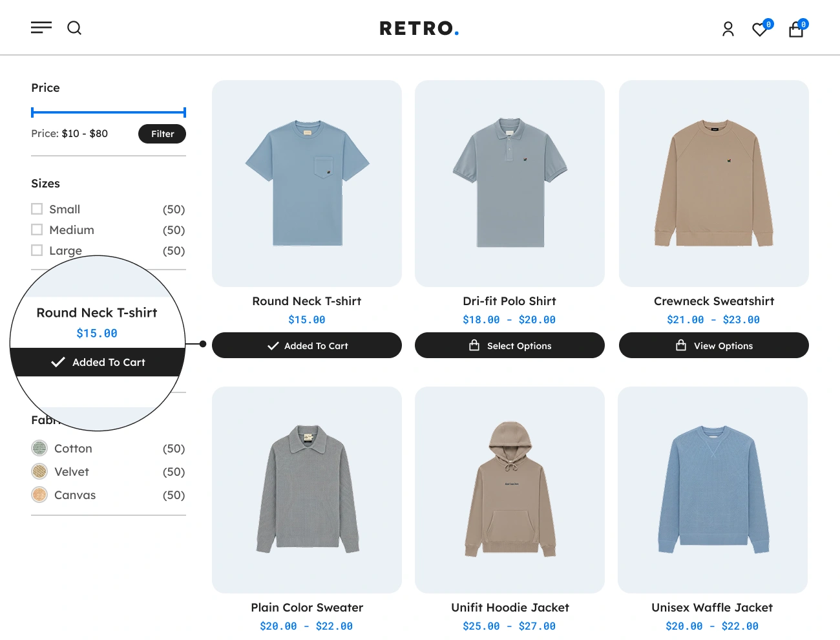Click the search magnifier icon
840x640 pixels.
pyautogui.click(x=74, y=28)
